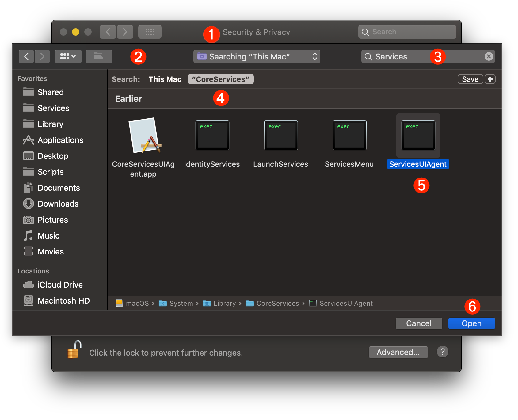Image resolution: width=518 pixels, height=420 pixels.
Task: Select the ServicesUIAgent executable
Action: pos(418,136)
